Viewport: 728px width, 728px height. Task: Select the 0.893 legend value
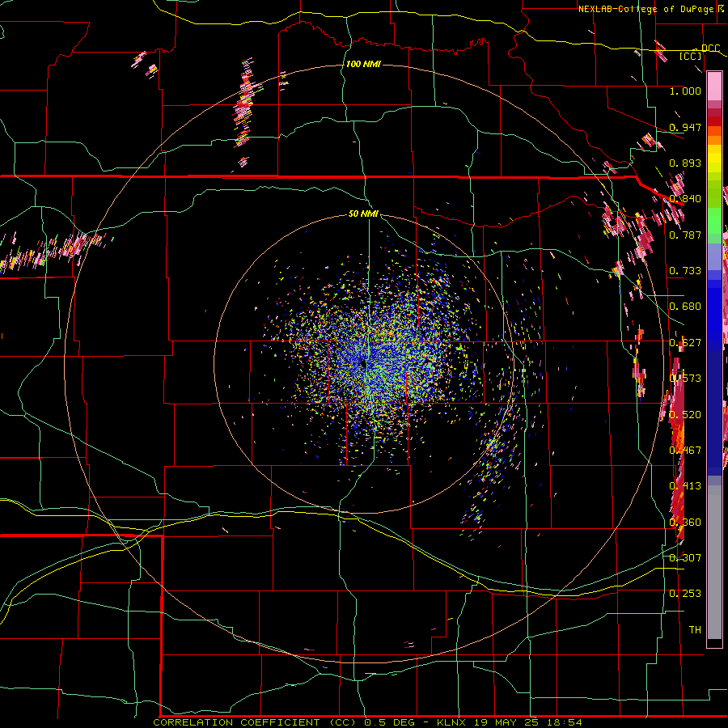(x=685, y=163)
